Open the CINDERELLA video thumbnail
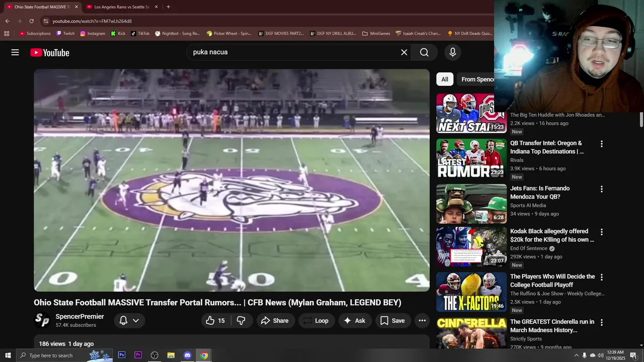This screenshot has width=644, height=362. coord(471,333)
